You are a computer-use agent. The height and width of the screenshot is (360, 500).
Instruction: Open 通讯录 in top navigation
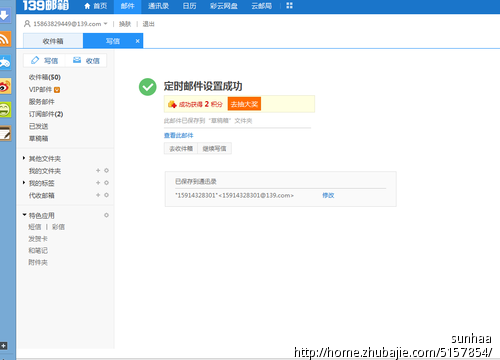(x=158, y=6)
